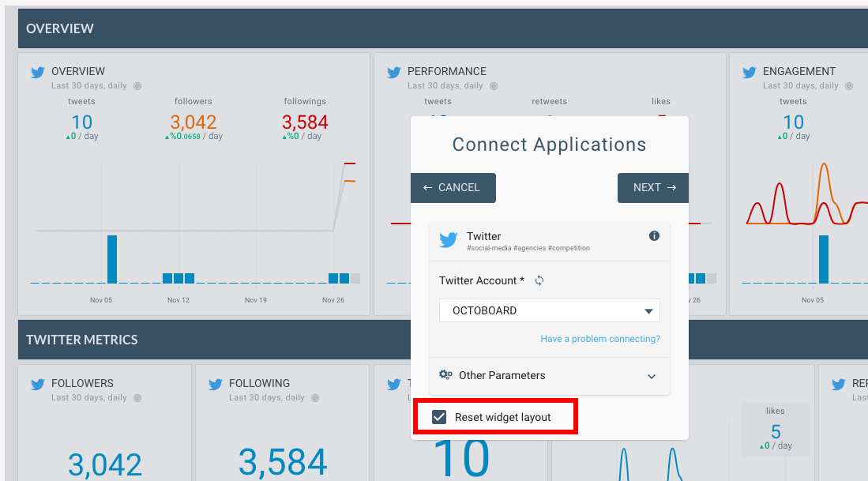Click the Nov 05 bar in OVERVIEW chart
The width and height of the screenshot is (868, 481).
pos(112,260)
